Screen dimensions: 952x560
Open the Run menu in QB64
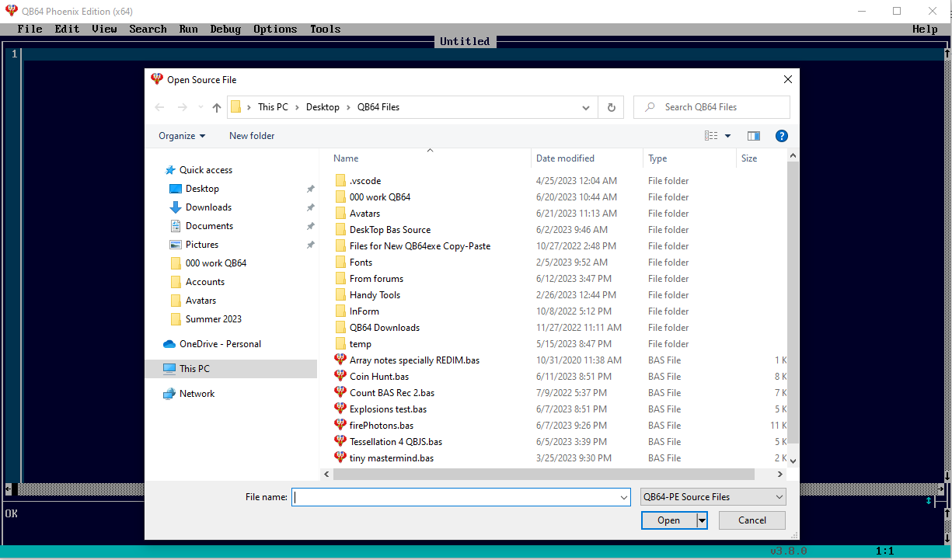click(188, 30)
